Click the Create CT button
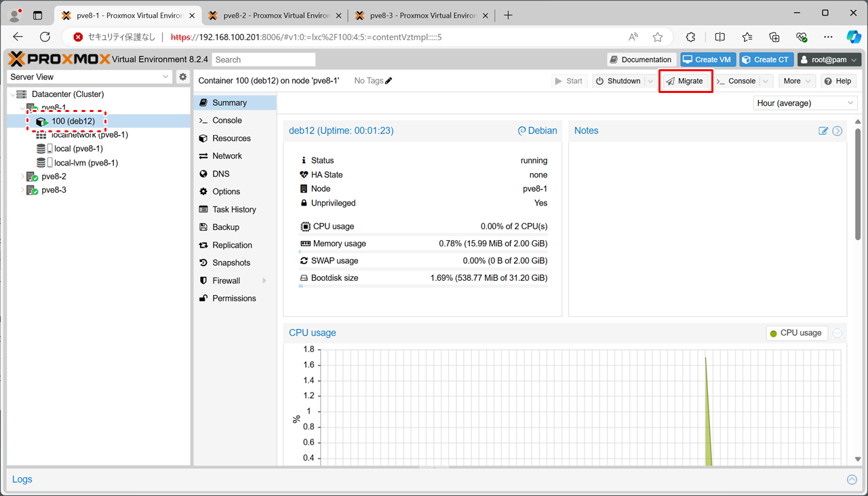 [766, 60]
